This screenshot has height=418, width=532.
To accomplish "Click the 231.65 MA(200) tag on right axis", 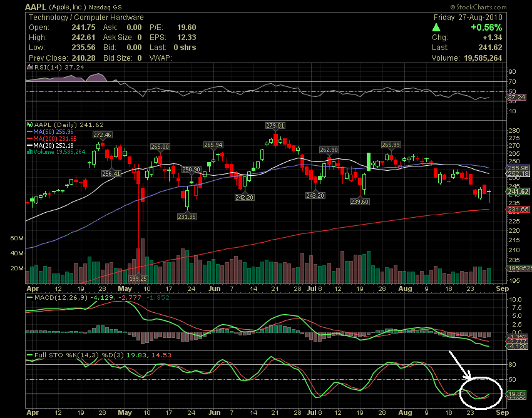I will click(518, 210).
